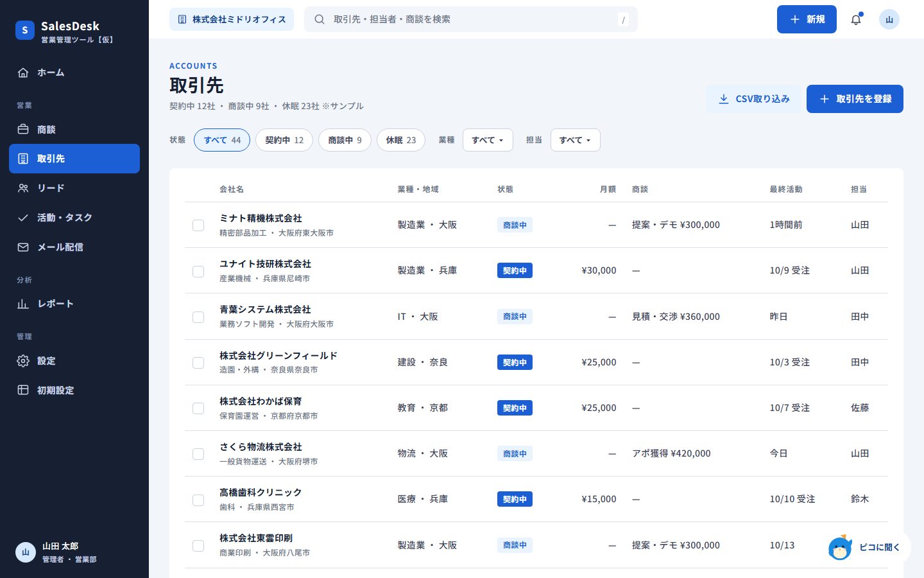Viewport: 924px width, 578px height.
Task: Select checkbox for 青葉システム株式会社
Action: point(198,317)
